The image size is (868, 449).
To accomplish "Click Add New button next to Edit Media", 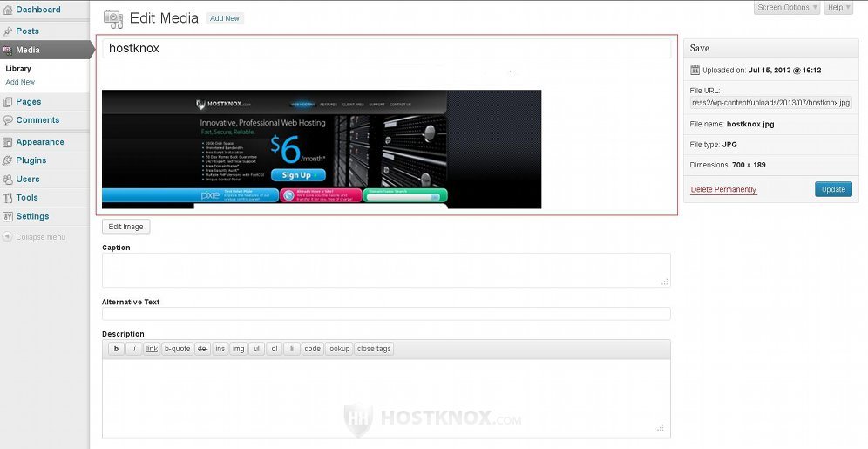I will [x=225, y=18].
